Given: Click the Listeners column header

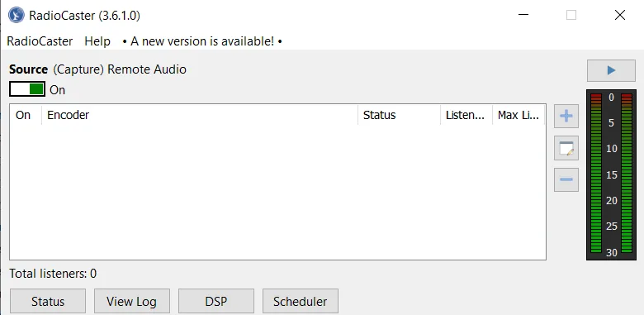Looking at the screenshot, I should pyautogui.click(x=466, y=115).
